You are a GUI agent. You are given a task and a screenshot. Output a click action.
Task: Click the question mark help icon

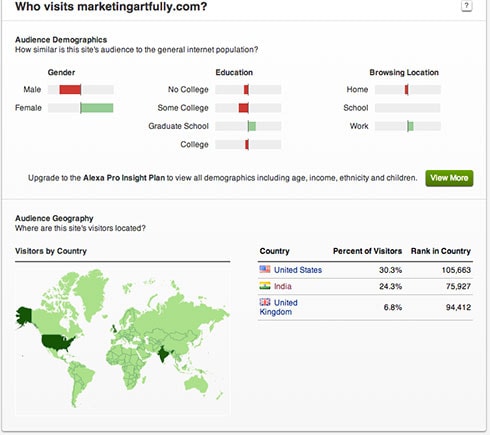click(466, 6)
